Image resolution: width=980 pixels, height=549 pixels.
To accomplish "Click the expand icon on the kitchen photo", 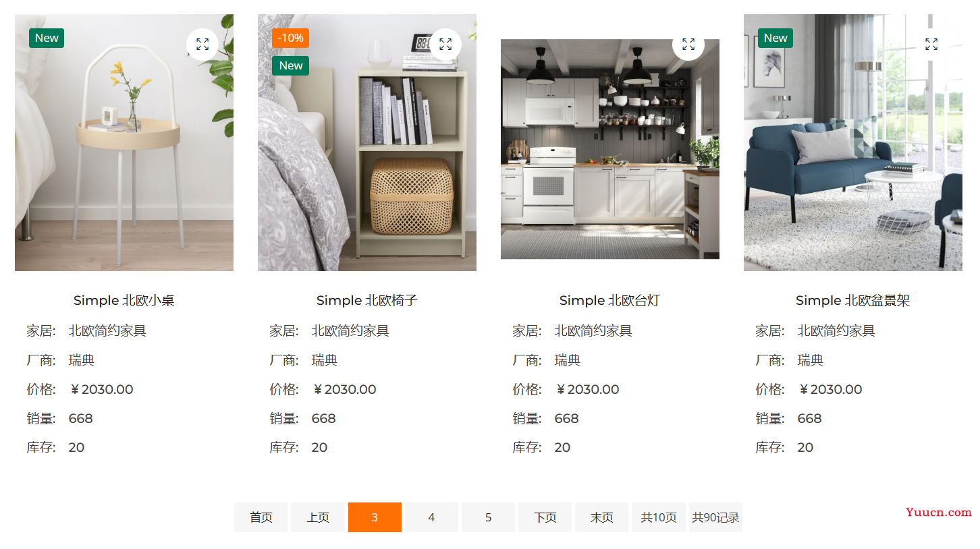I will click(x=688, y=45).
